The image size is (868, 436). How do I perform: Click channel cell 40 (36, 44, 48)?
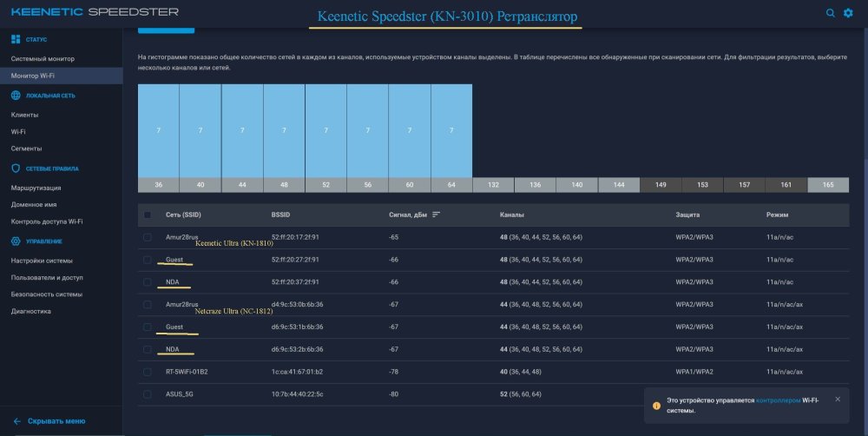tap(520, 372)
